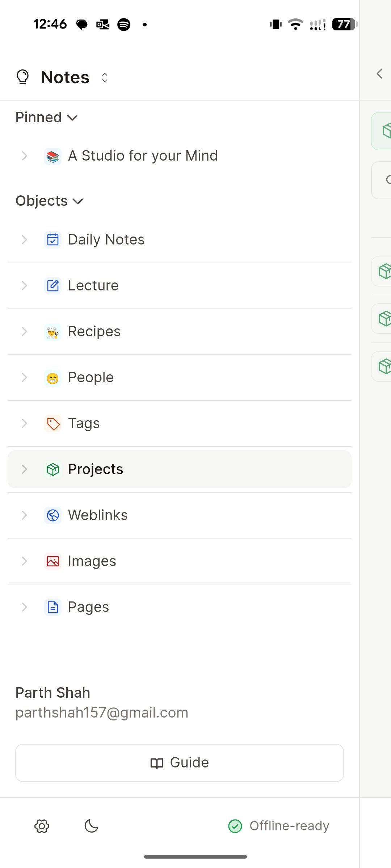Open A Studio for your Mind note

tap(143, 156)
